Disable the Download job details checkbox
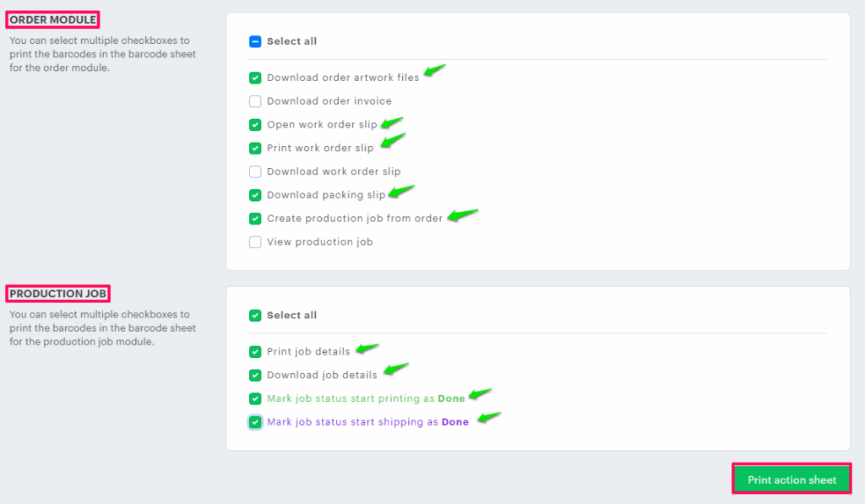The image size is (865, 504). [255, 376]
